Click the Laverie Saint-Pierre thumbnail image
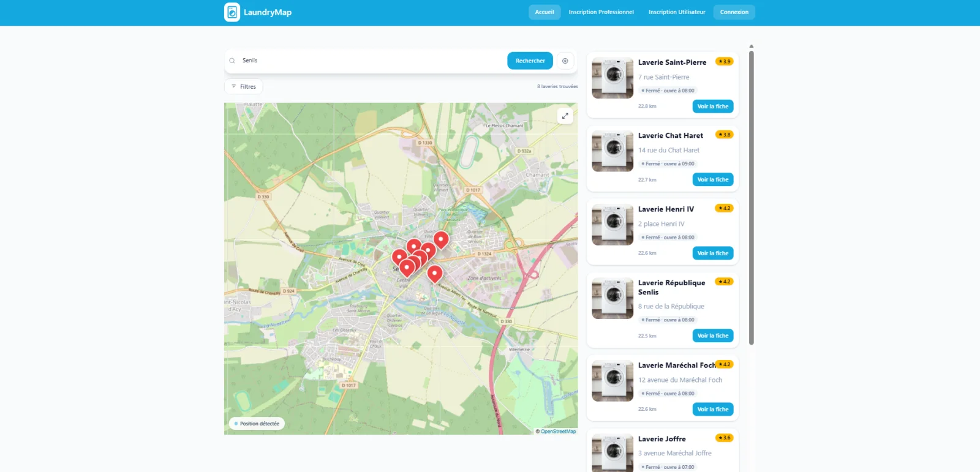Viewport: 980px width, 472px height. coord(612,78)
